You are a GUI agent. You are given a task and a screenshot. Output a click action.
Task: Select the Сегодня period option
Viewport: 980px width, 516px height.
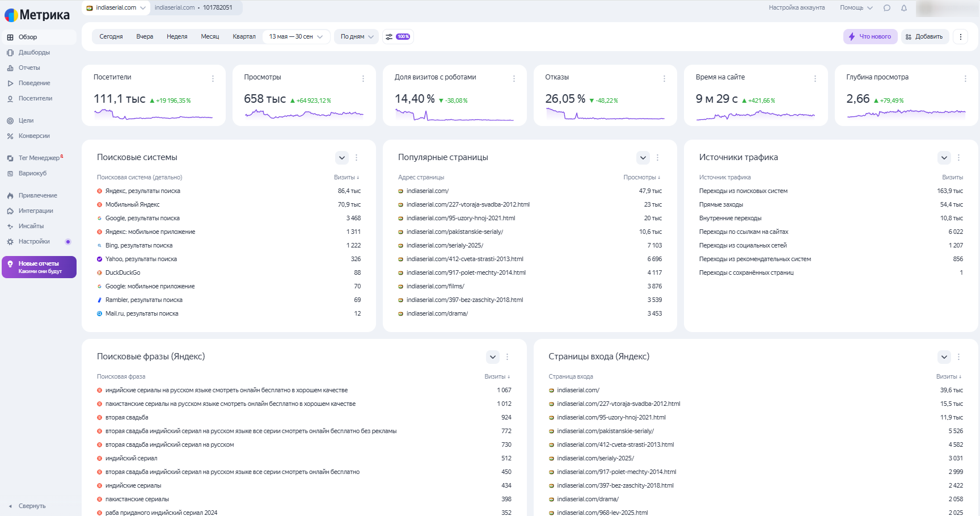(111, 37)
